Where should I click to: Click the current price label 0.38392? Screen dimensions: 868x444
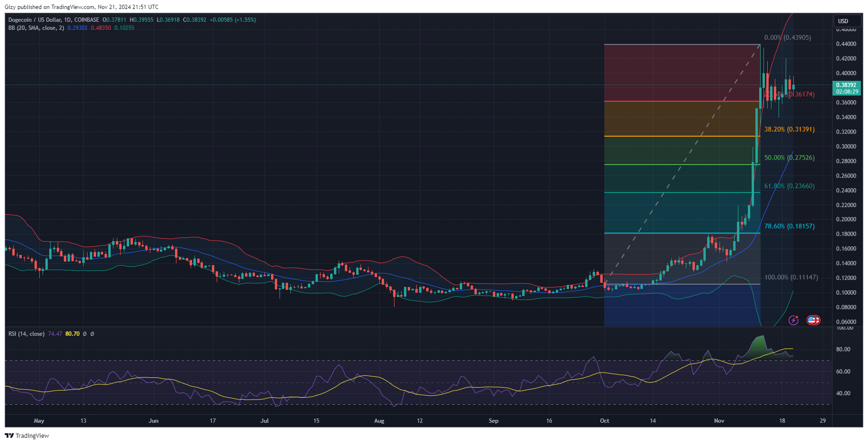pyautogui.click(x=846, y=85)
